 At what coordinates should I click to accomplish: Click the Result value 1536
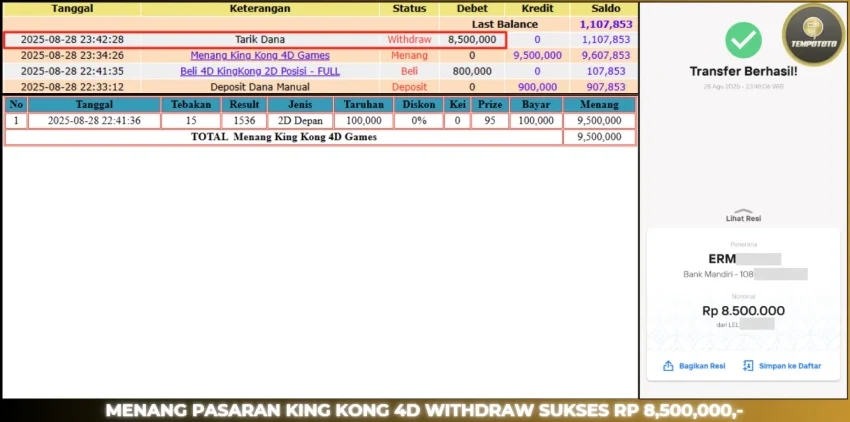tap(244, 120)
